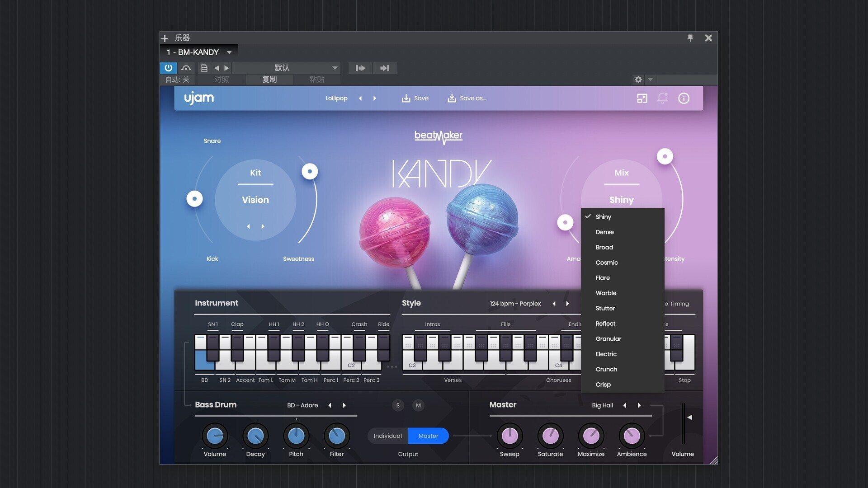
Task: Click the ujam logo
Action: point(199,98)
